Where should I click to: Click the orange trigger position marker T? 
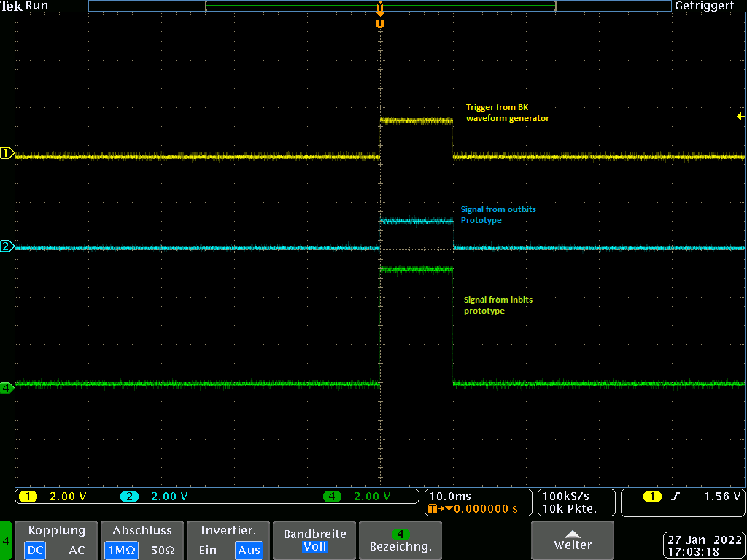pos(379,23)
